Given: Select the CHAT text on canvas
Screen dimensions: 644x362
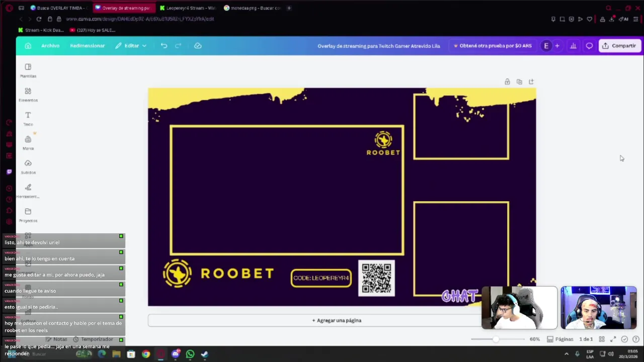Looking at the screenshot, I should tap(459, 296).
